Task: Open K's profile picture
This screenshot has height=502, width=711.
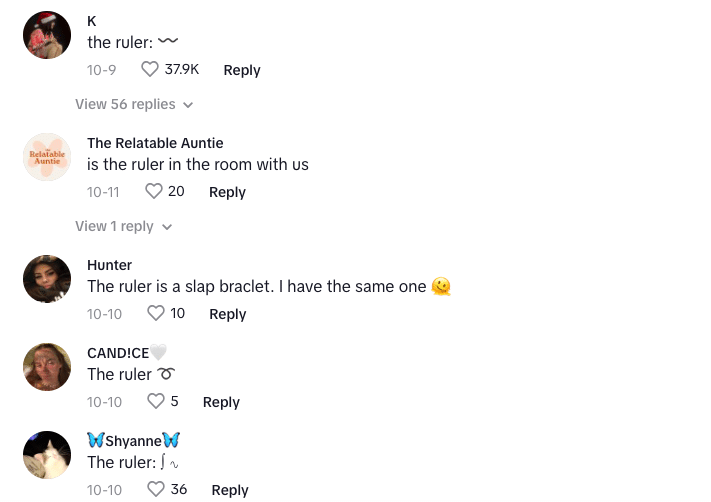Action: (47, 35)
